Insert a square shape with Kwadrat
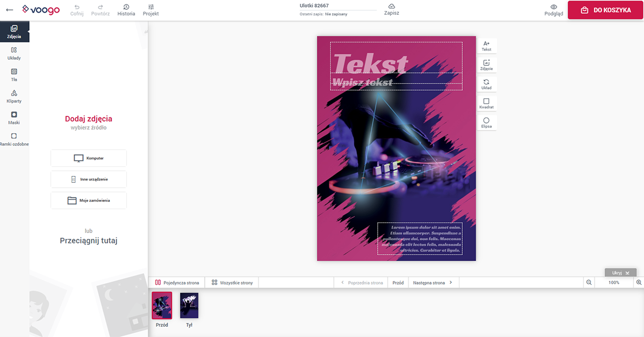The height and width of the screenshot is (337, 644). (x=486, y=104)
